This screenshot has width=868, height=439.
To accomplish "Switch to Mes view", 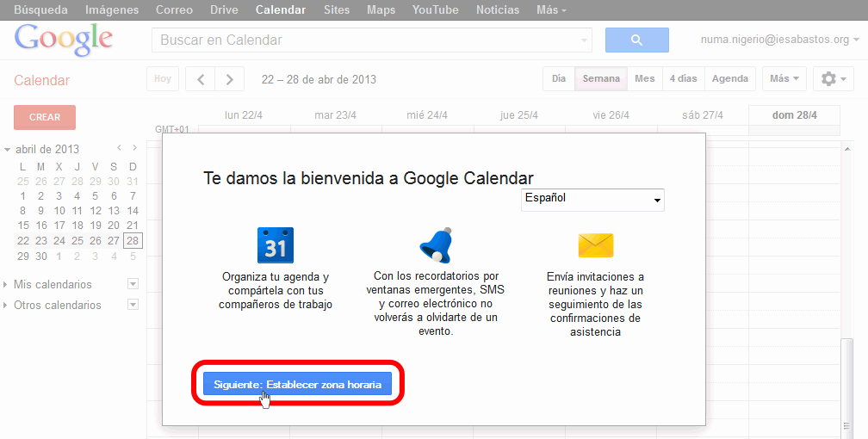I will click(645, 78).
